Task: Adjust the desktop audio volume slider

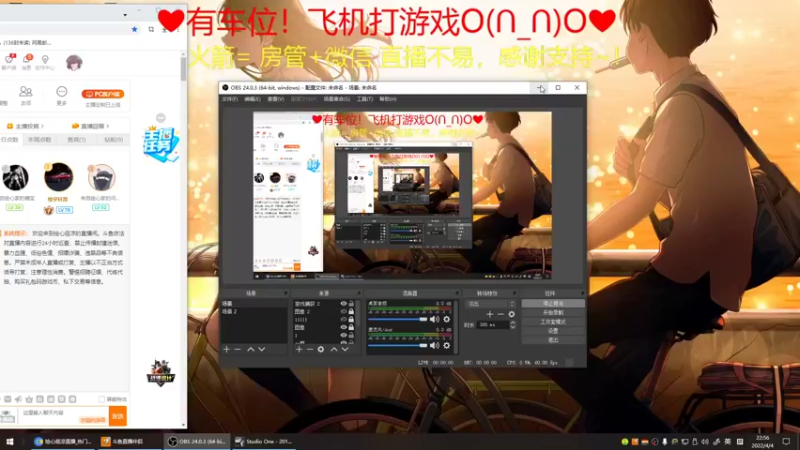Action: pyautogui.click(x=397, y=319)
